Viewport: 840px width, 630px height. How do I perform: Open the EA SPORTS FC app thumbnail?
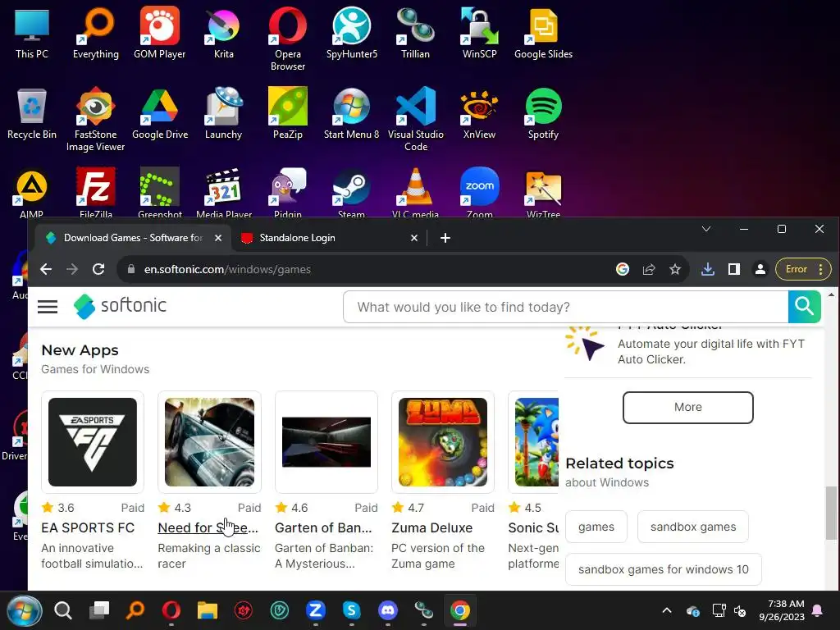(x=93, y=442)
